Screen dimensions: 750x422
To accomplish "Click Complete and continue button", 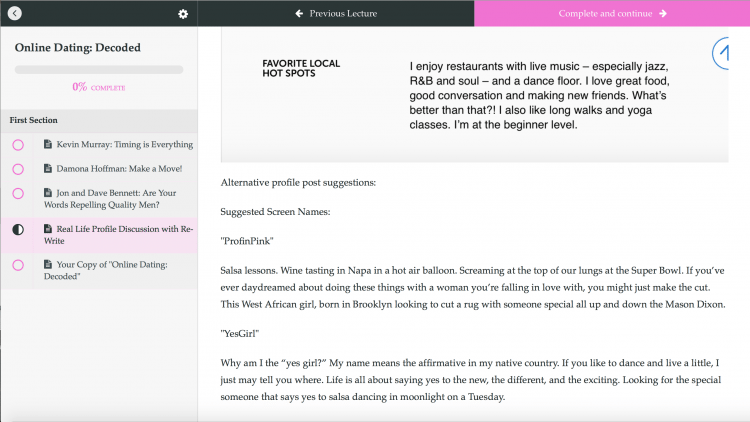I will [x=612, y=13].
